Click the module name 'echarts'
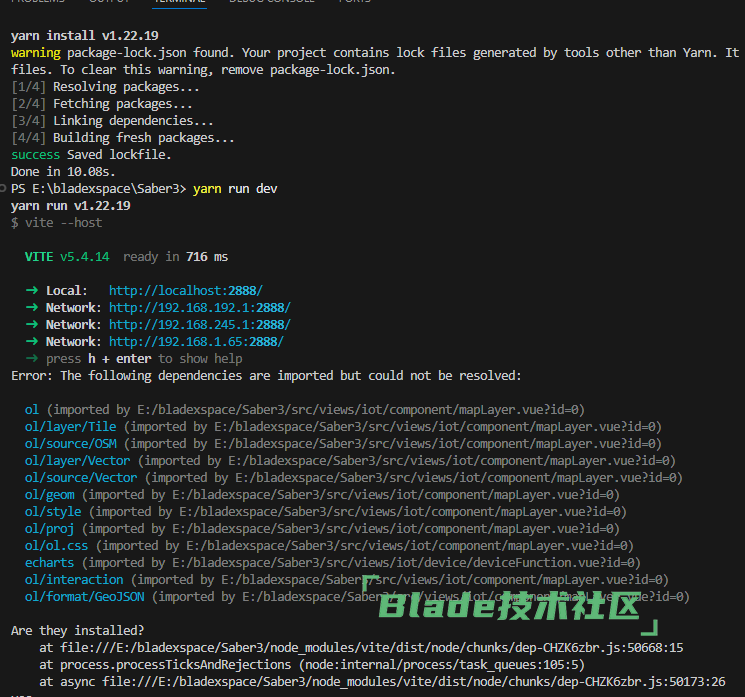This screenshot has width=745, height=697. [x=49, y=563]
